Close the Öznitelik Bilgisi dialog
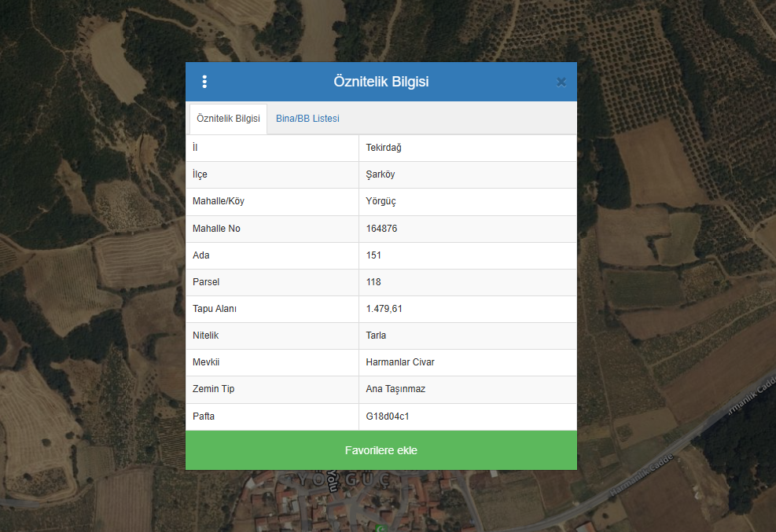Viewport: 776px width, 532px height. click(x=561, y=82)
